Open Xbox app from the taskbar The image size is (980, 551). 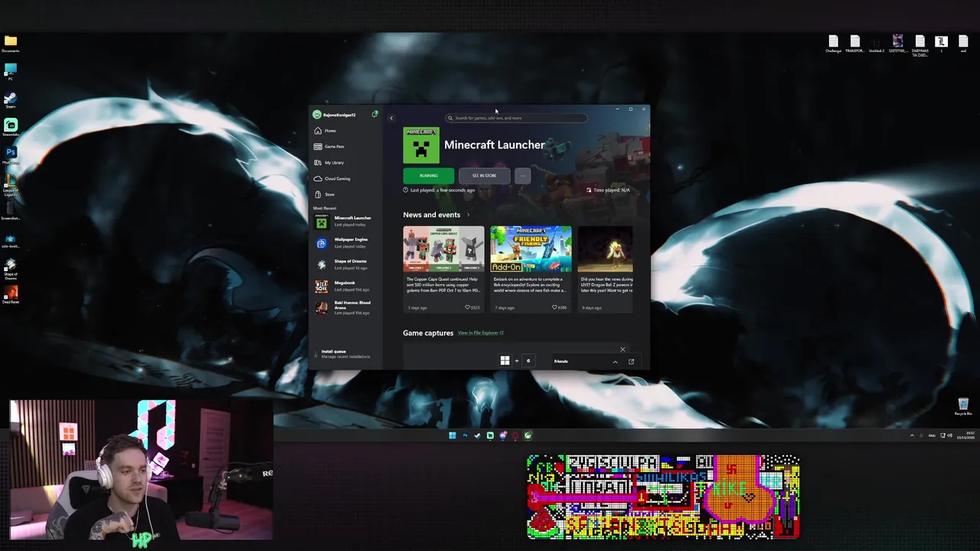click(528, 435)
